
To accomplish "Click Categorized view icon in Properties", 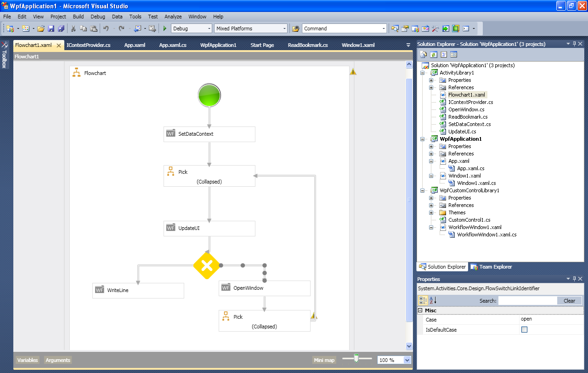I will (423, 300).
